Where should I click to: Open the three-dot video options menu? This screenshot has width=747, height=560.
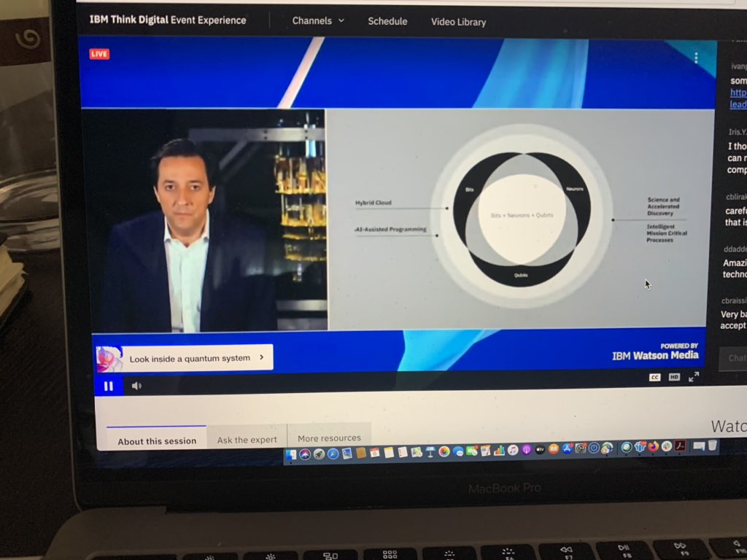[x=696, y=58]
